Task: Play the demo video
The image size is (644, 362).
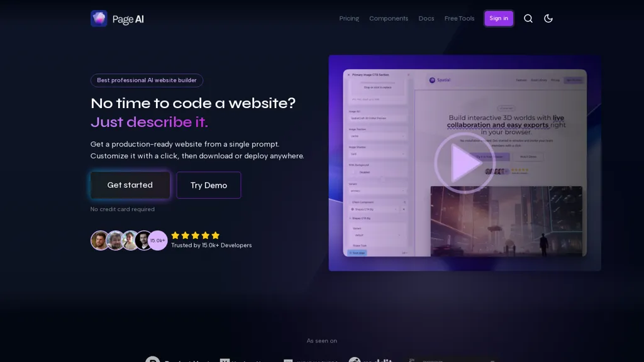Action: tap(465, 163)
